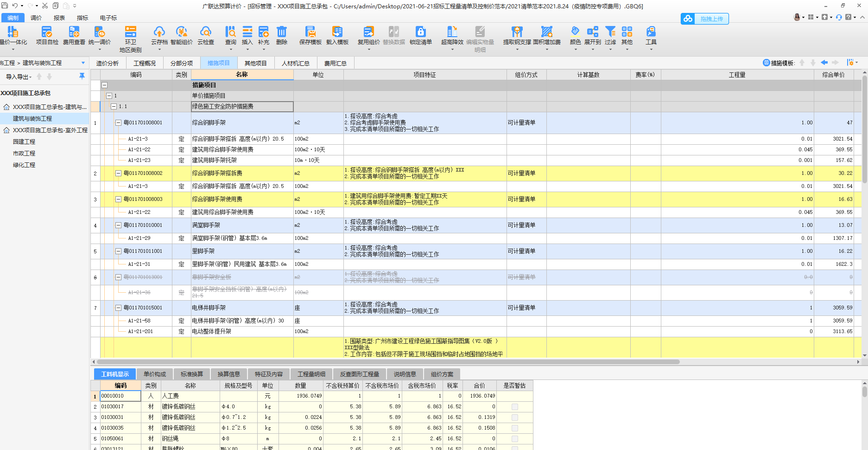Click the 拖拽上传 upload button
The image size is (868, 450).
(705, 19)
